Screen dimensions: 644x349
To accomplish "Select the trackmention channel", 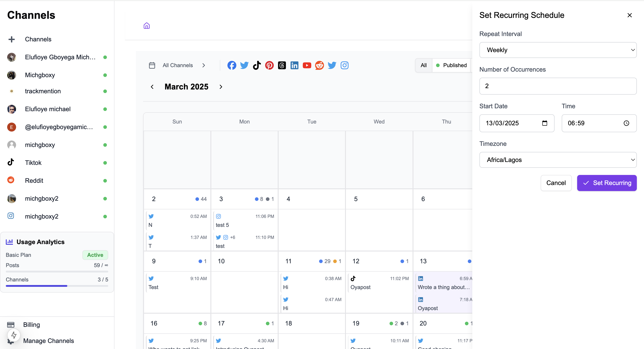I will [x=57, y=91].
